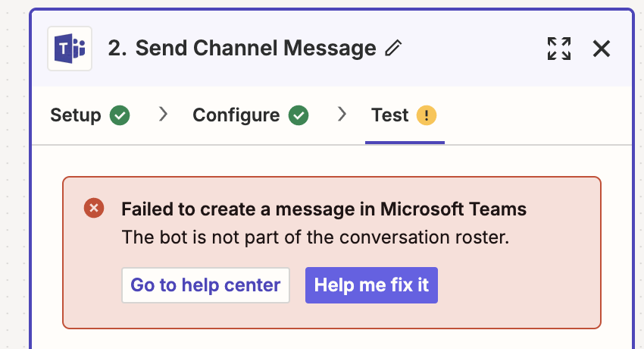This screenshot has width=644, height=349.
Task: Click the Microsoft Teams app icon
Action: pos(70,49)
